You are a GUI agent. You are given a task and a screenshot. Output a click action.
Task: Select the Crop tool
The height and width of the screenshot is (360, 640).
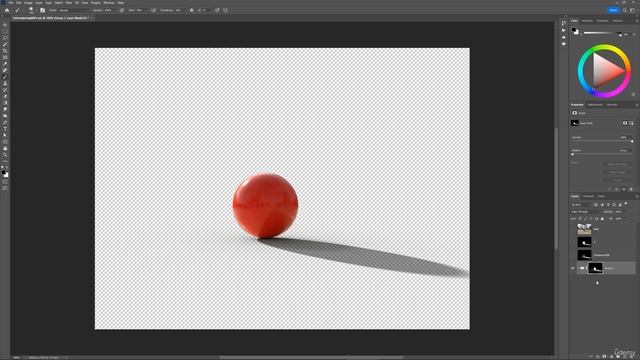pyautogui.click(x=5, y=51)
